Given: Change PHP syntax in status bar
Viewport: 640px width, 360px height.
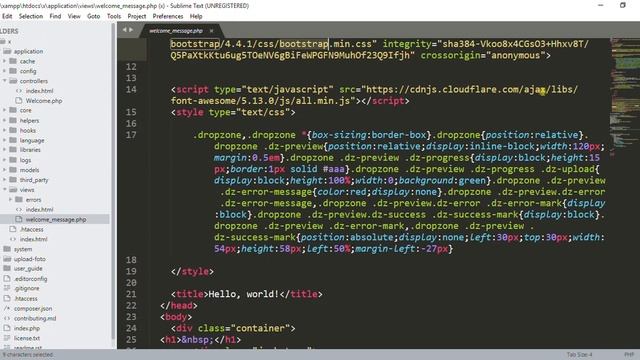Looking at the screenshot, I should pyautogui.click(x=629, y=355).
